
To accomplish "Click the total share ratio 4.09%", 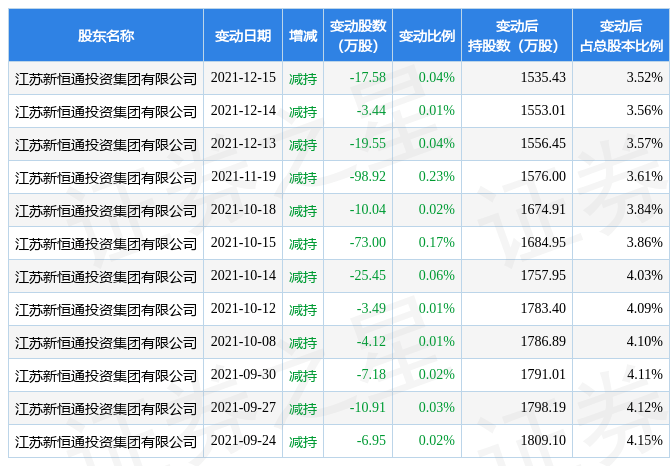I will click(x=644, y=308).
